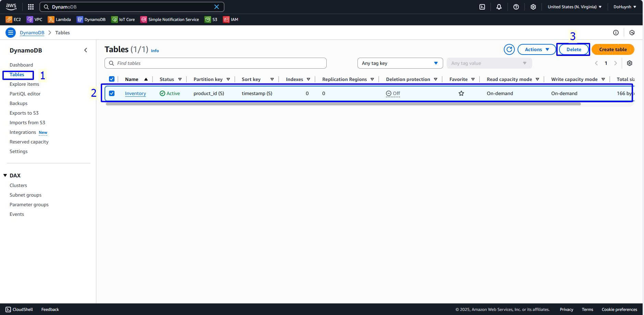Click the horizontal scrollbar under the table
The width and height of the screenshot is (644, 315).
[343, 104]
